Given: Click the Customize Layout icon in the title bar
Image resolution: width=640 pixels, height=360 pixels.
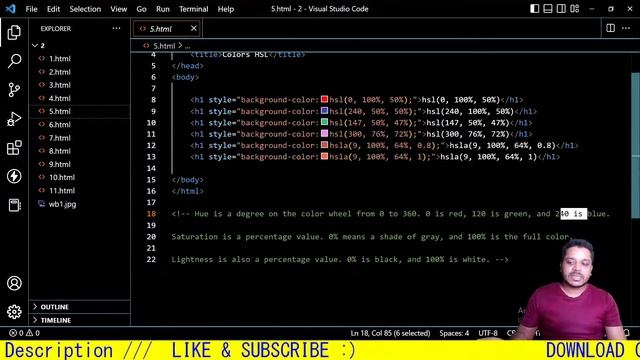Looking at the screenshot, I should pyautogui.click(x=575, y=9).
